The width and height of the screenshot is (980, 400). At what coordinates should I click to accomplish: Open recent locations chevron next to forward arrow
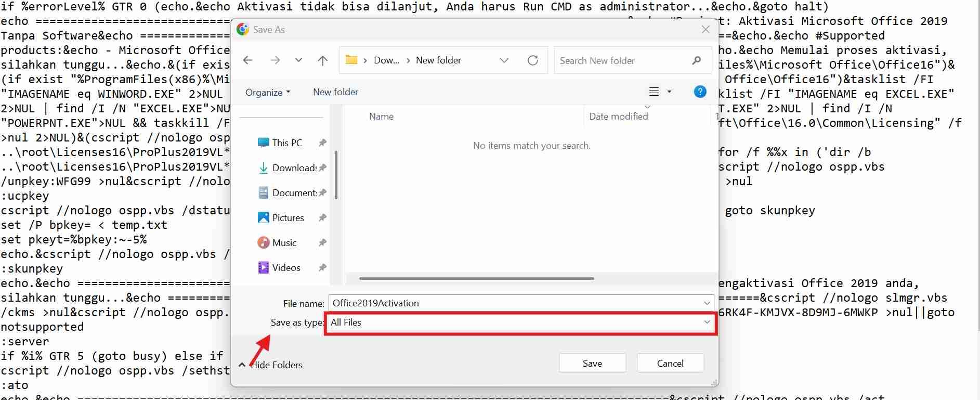click(298, 60)
